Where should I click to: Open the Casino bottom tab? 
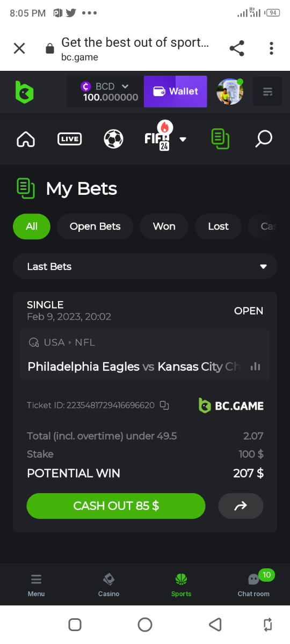click(x=108, y=584)
